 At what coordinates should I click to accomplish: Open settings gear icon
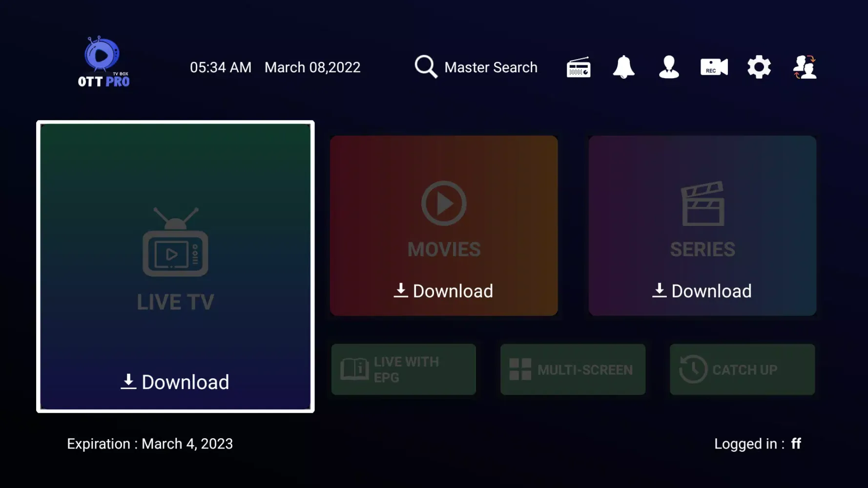759,67
